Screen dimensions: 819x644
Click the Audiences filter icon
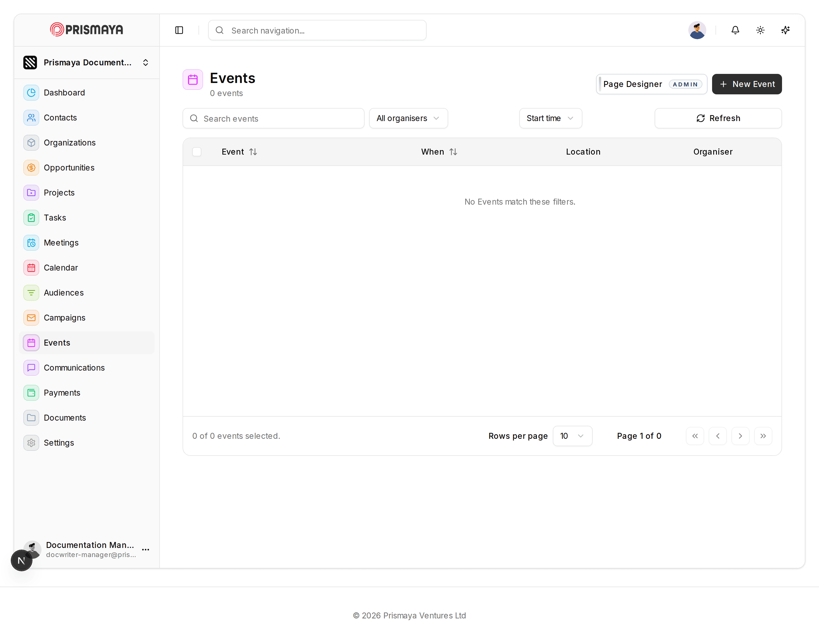pos(31,293)
